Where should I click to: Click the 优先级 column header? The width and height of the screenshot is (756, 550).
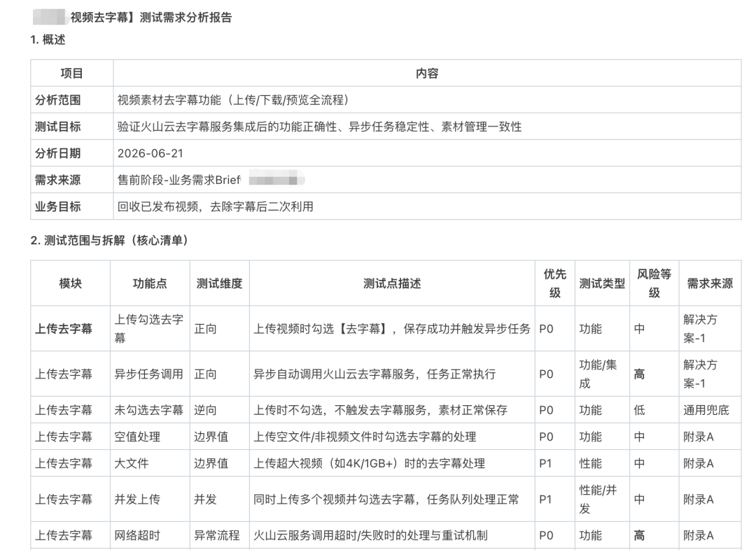tap(555, 283)
